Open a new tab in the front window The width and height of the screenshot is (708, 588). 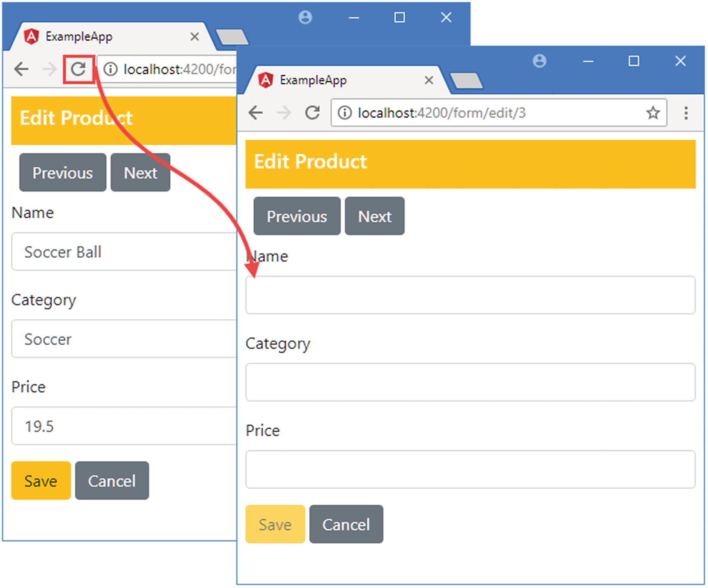[466, 81]
